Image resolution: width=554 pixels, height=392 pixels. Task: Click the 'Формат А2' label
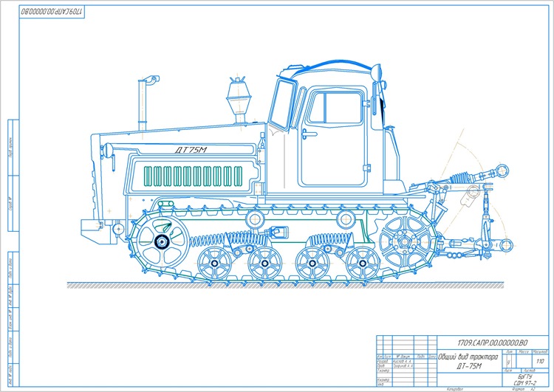[x=523, y=389]
